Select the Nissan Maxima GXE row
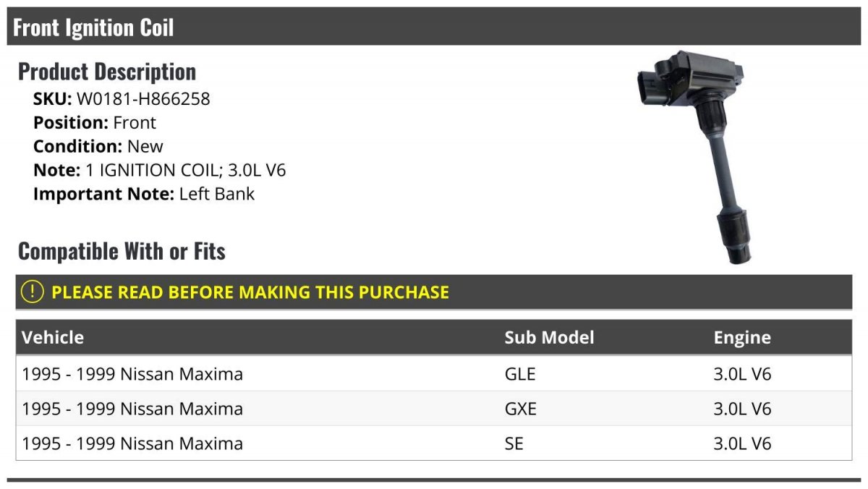Image resolution: width=868 pixels, height=489 pixels. [x=434, y=409]
